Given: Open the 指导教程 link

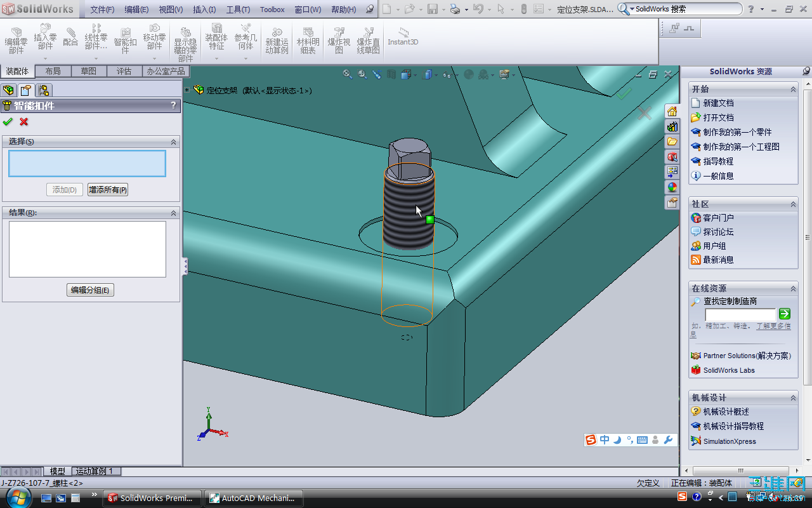Looking at the screenshot, I should click(718, 161).
